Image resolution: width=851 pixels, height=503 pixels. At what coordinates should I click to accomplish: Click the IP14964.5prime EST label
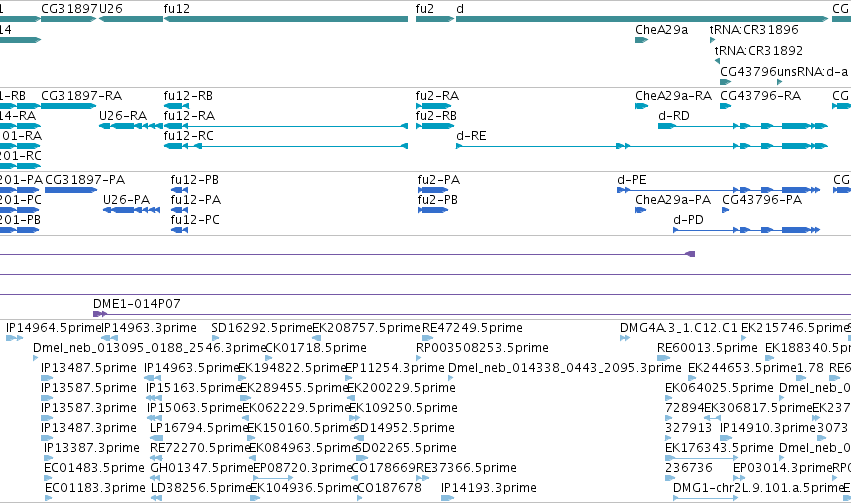click(54, 328)
